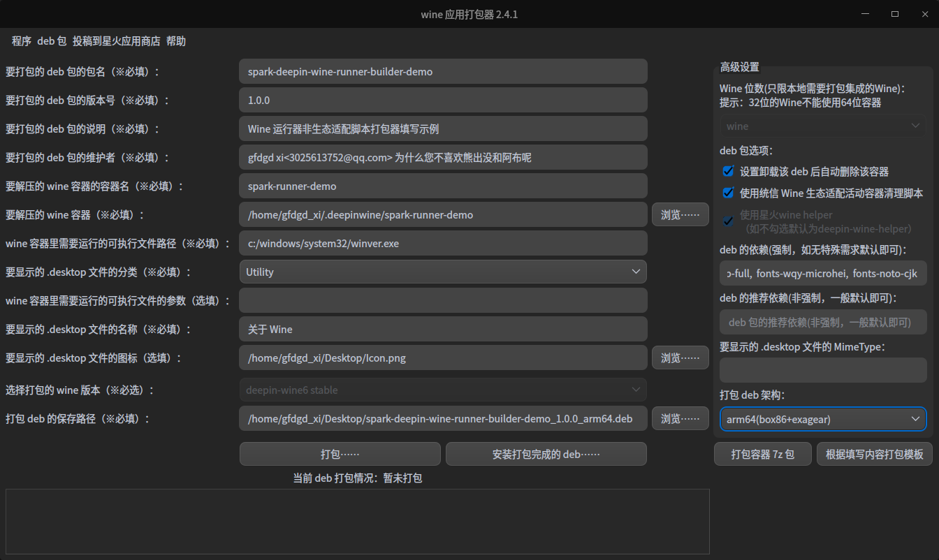Click the MimeType input field
Image resolution: width=939 pixels, height=560 pixels.
pos(823,370)
